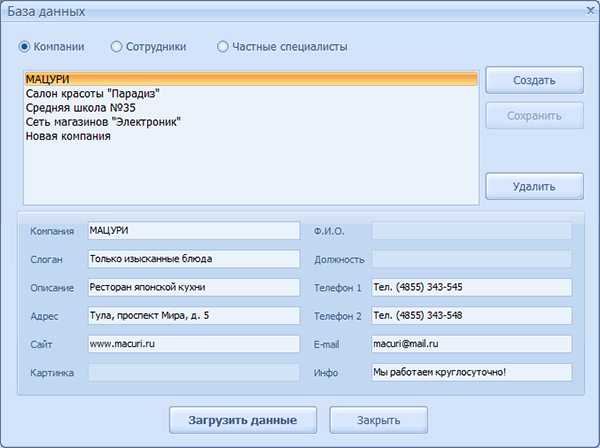The height and width of the screenshot is (448, 600).
Task: Pick Средняя школа №35 from list
Action: (x=82, y=107)
